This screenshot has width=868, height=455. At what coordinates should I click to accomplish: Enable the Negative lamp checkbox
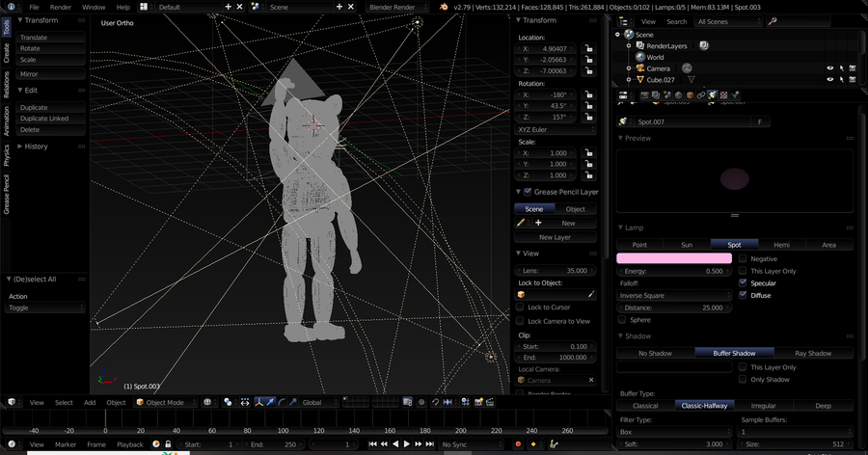click(743, 258)
